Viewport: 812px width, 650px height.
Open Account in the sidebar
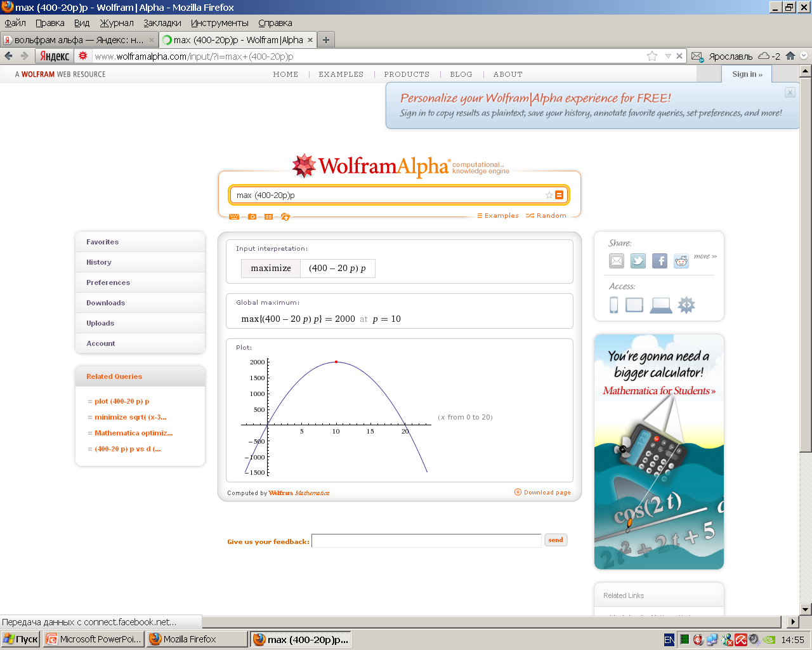(140, 343)
